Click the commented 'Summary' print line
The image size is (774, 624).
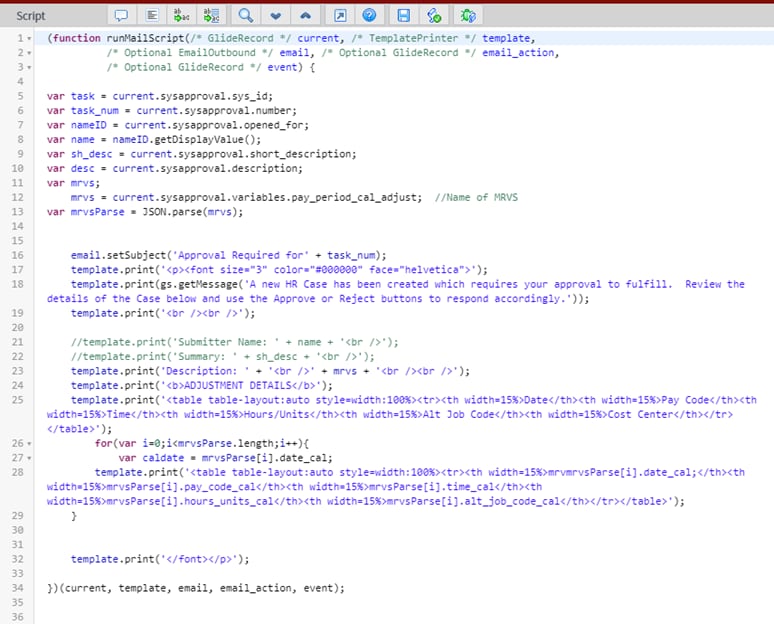click(223, 356)
